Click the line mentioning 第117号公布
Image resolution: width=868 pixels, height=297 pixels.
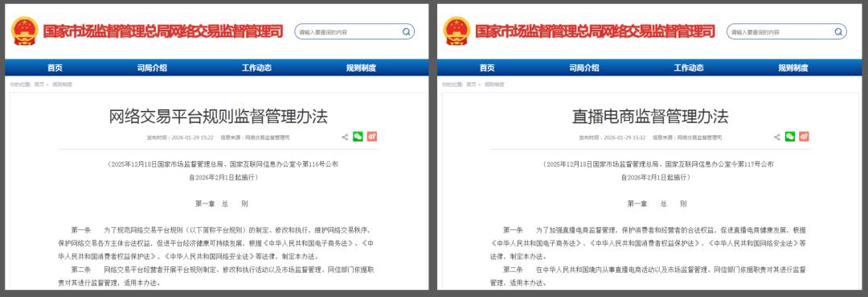pyautogui.click(x=657, y=164)
